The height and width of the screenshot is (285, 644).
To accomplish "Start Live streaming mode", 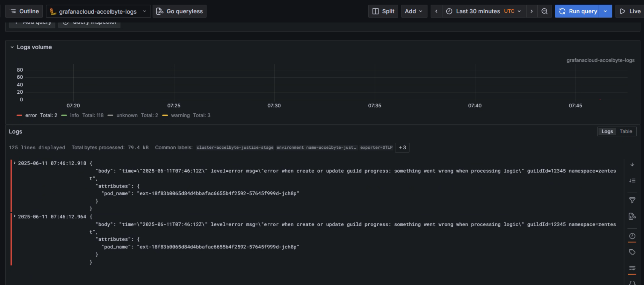I will click(630, 11).
